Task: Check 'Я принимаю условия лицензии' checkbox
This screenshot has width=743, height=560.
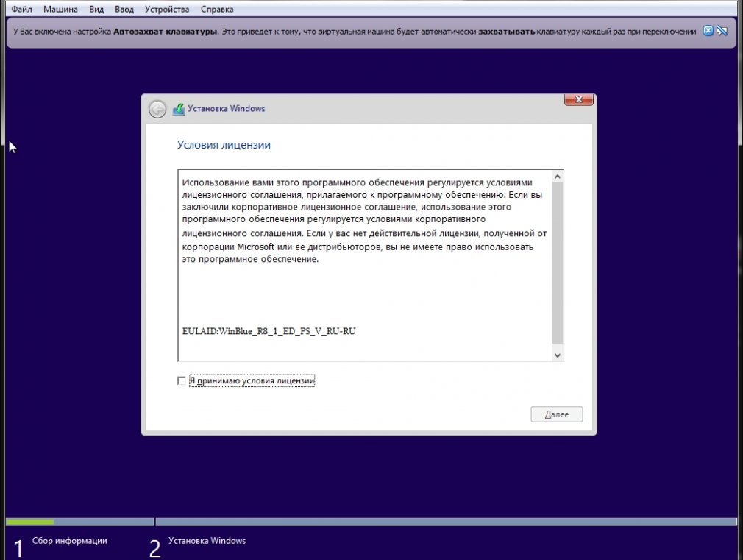Action: 182,380
